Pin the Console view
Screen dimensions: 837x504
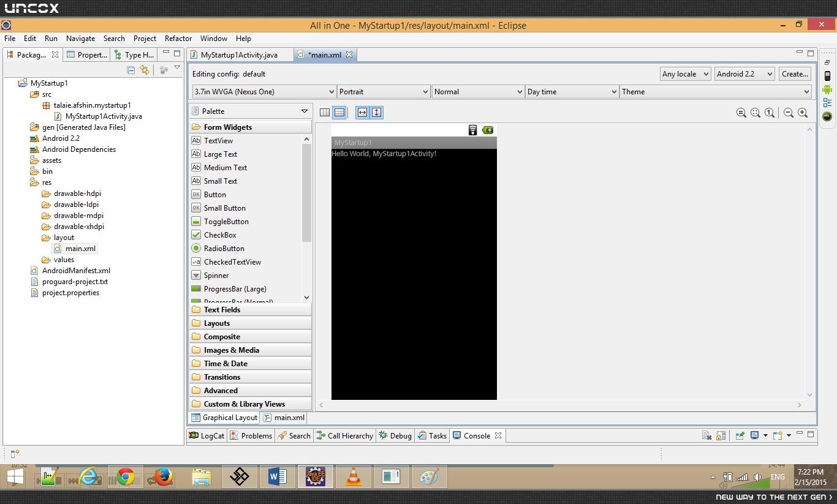pos(740,435)
